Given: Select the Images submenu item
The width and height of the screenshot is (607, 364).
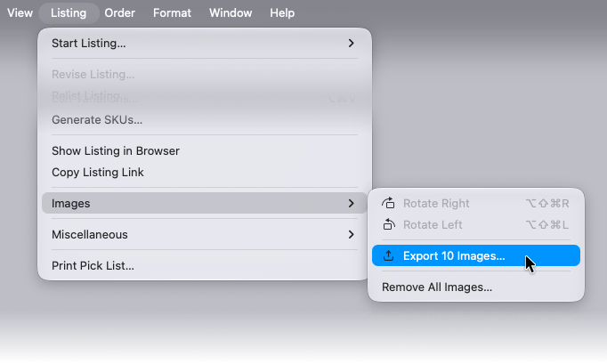Looking at the screenshot, I should [x=205, y=203].
